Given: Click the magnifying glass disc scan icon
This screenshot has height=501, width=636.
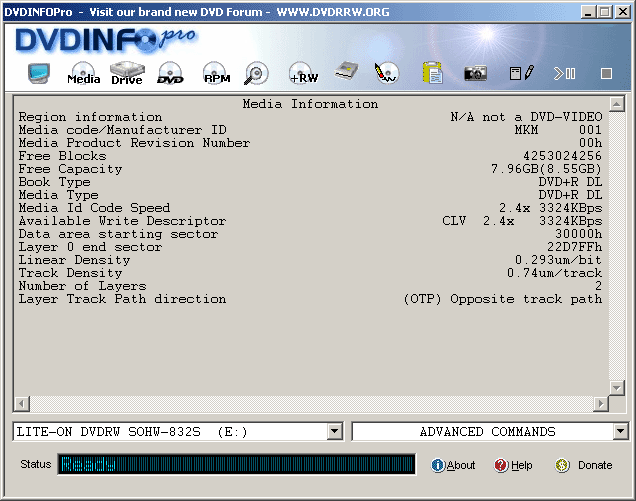Looking at the screenshot, I should tap(256, 73).
